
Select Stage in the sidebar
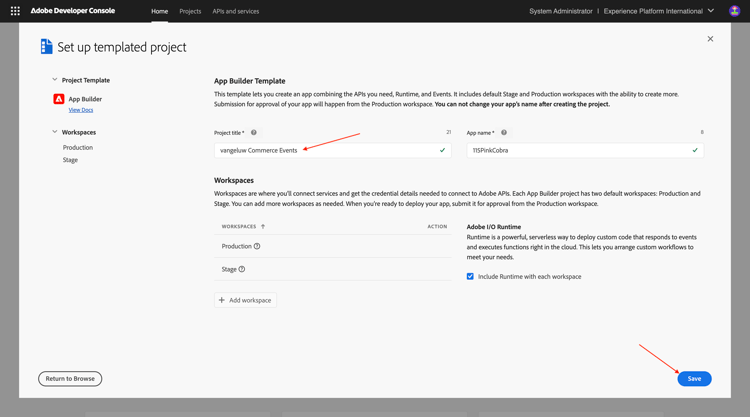coord(70,160)
